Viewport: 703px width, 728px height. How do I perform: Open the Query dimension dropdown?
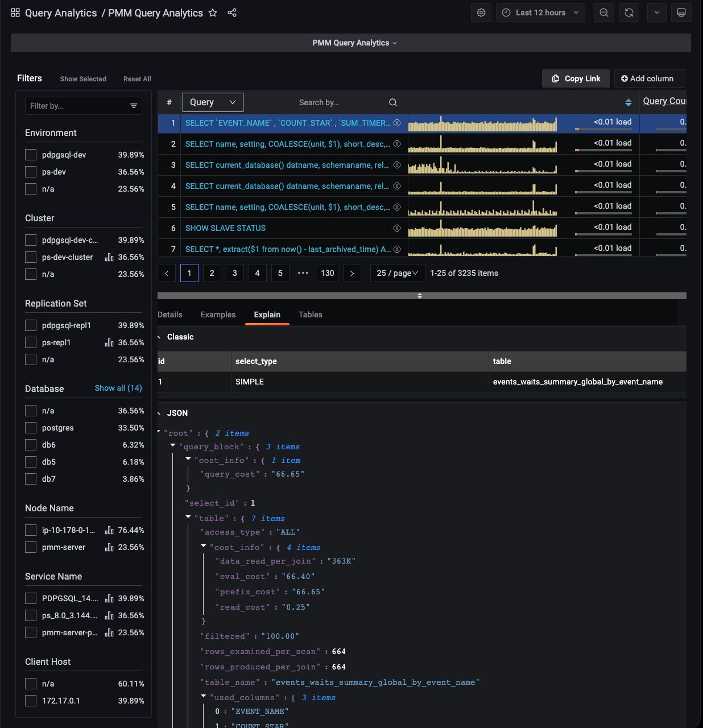[213, 102]
